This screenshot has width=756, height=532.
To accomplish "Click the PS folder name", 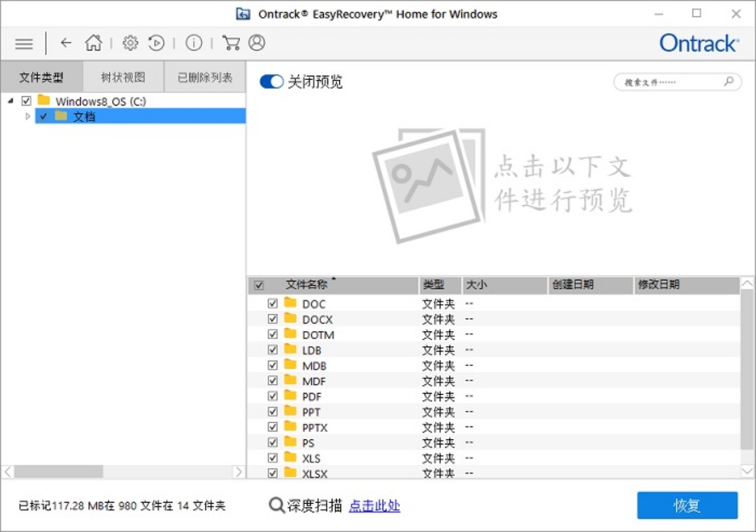I will [x=309, y=443].
